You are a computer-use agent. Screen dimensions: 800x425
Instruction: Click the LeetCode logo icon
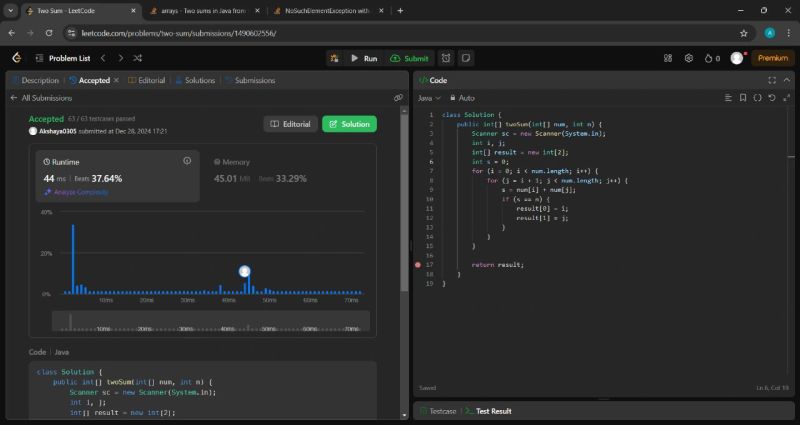[16, 58]
